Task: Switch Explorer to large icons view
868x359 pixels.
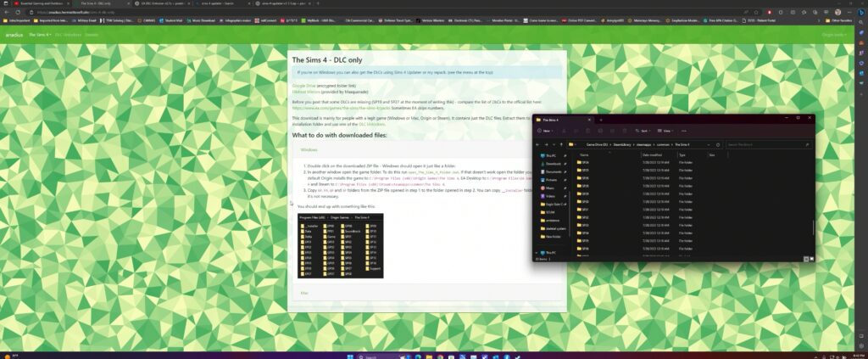Action: pyautogui.click(x=811, y=259)
